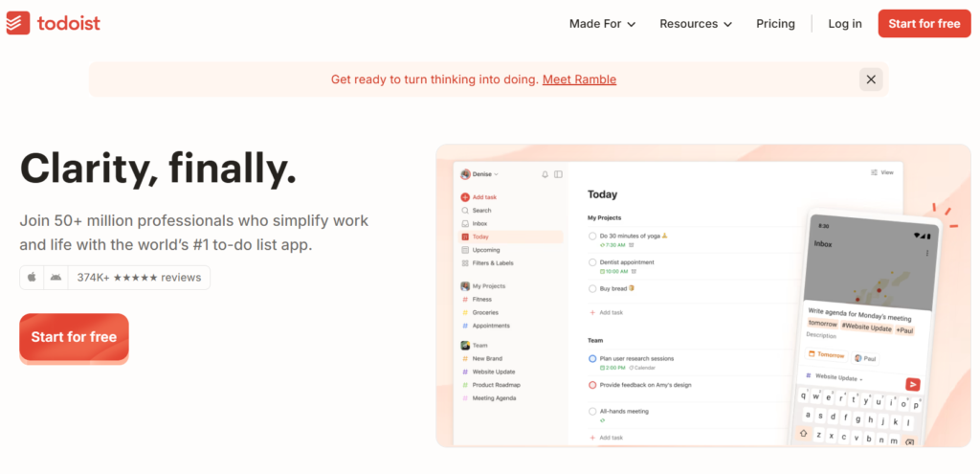Click the +Paul tag on the phone
Screen dimensions: 980x474
coord(903,329)
